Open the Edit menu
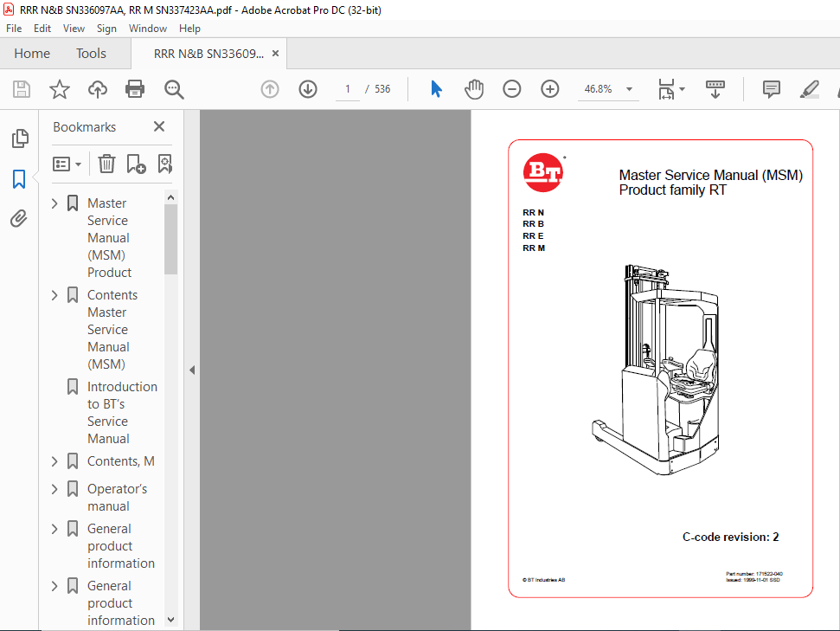The image size is (840, 631). click(x=42, y=29)
